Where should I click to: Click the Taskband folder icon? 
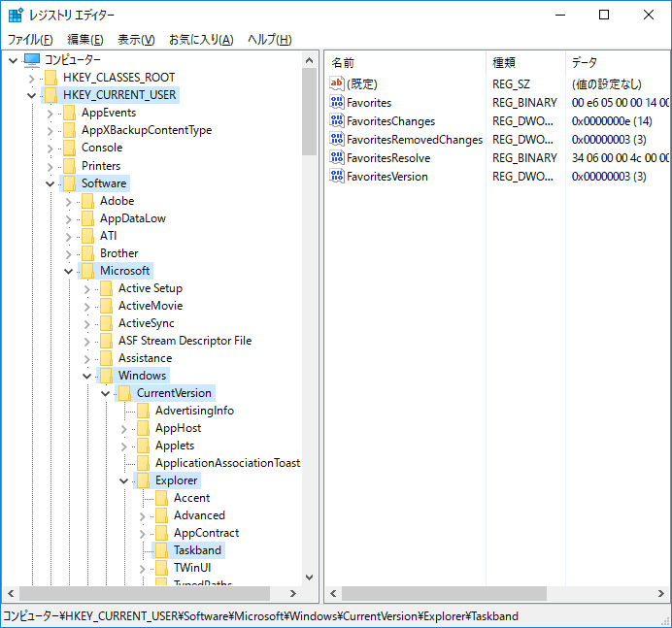pos(161,550)
